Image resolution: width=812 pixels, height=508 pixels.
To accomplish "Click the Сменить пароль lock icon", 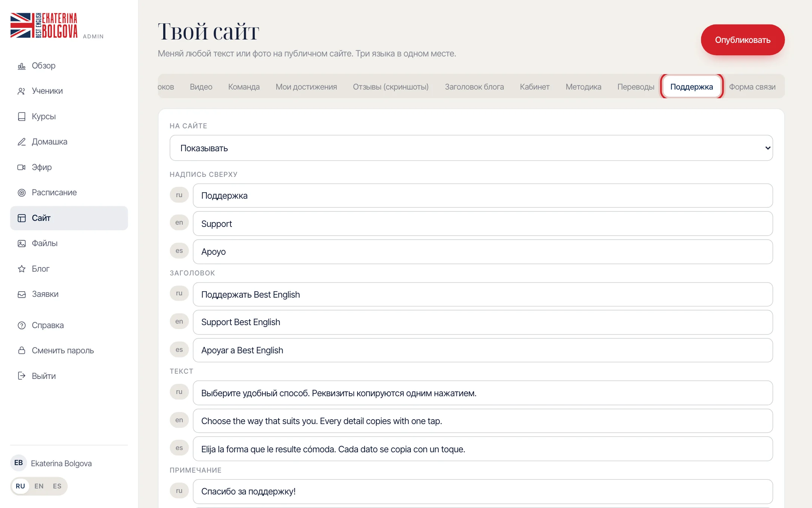I will tap(21, 351).
